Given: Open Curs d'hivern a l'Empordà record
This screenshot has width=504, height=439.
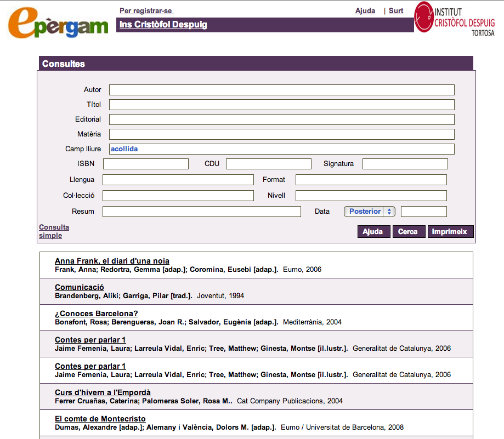Looking at the screenshot, I should click(x=103, y=392).
